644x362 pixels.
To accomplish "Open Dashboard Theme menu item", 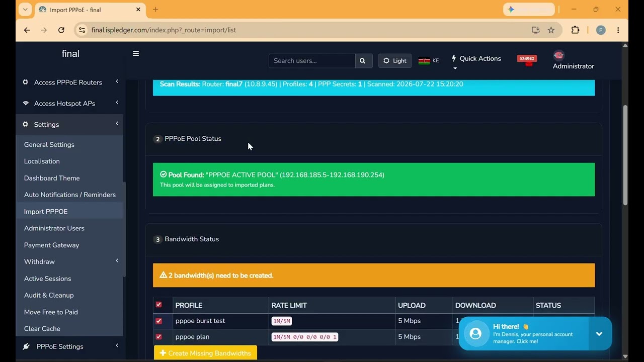I will tap(52, 178).
